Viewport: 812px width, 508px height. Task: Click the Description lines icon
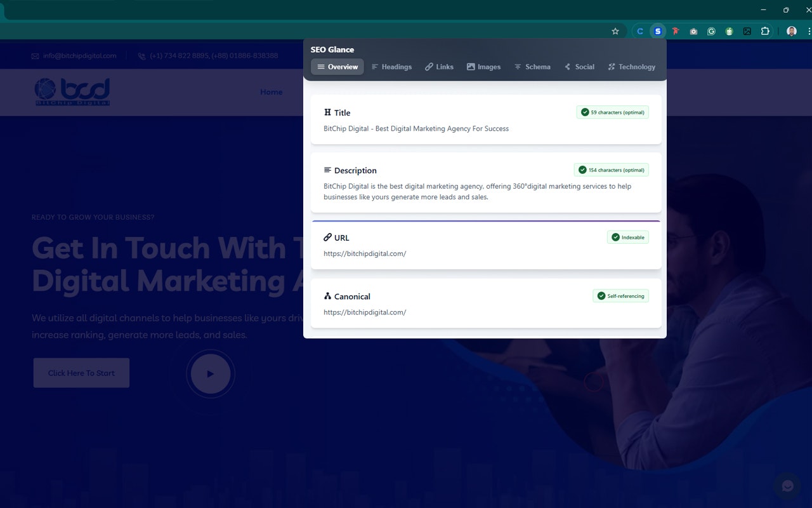tap(327, 170)
